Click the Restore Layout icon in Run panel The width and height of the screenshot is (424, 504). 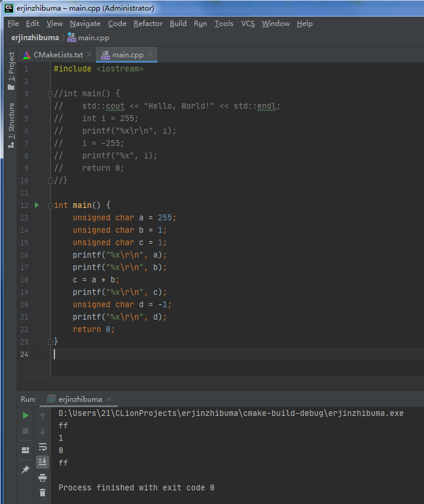[x=25, y=450]
